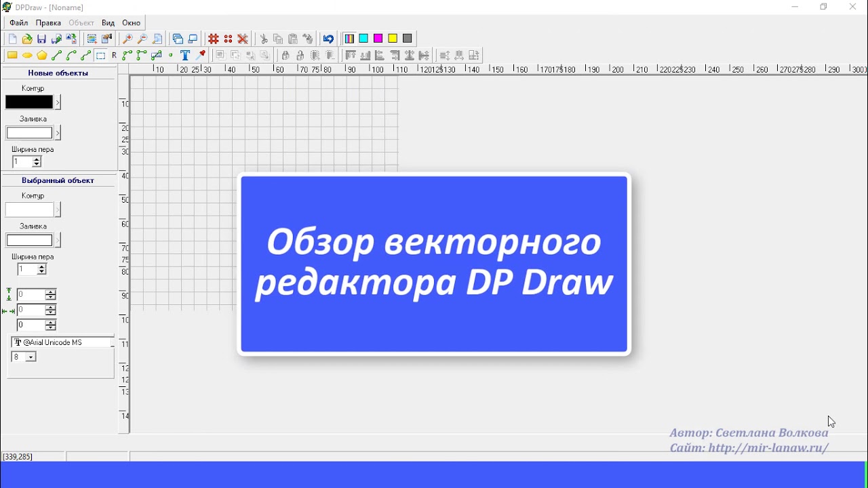Click the zoom out magnifier icon
Screen dimensions: 868x488
coord(142,39)
